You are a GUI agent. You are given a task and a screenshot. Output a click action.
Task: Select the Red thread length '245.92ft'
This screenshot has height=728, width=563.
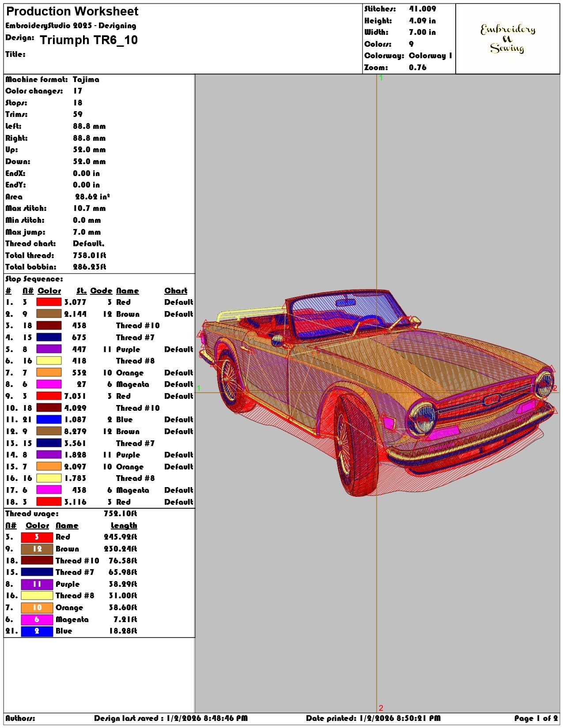[121, 537]
